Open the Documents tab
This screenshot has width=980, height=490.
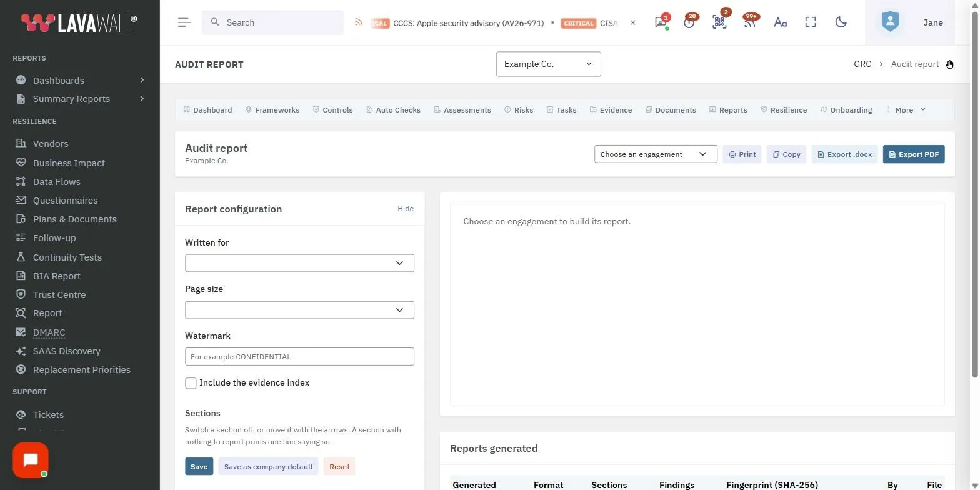click(671, 109)
